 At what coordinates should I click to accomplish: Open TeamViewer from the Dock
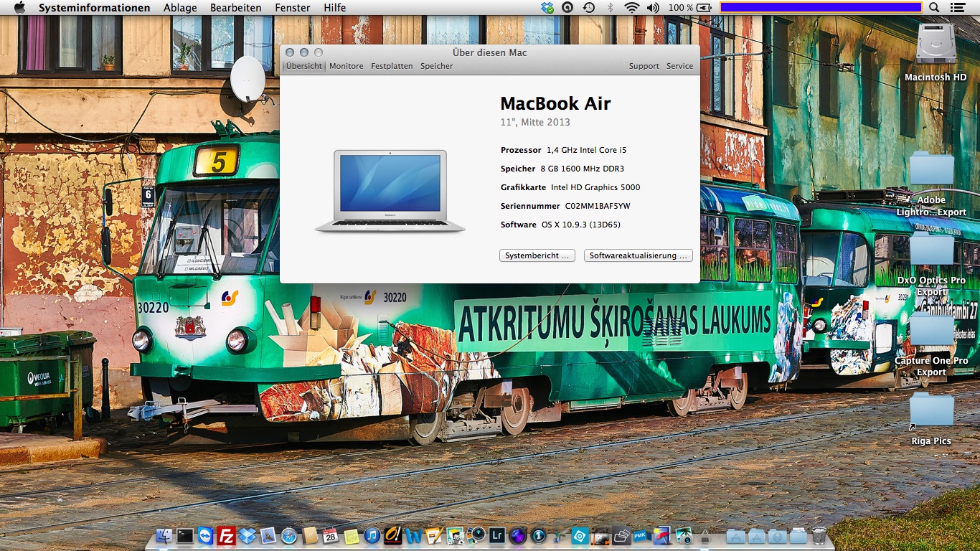(x=205, y=536)
